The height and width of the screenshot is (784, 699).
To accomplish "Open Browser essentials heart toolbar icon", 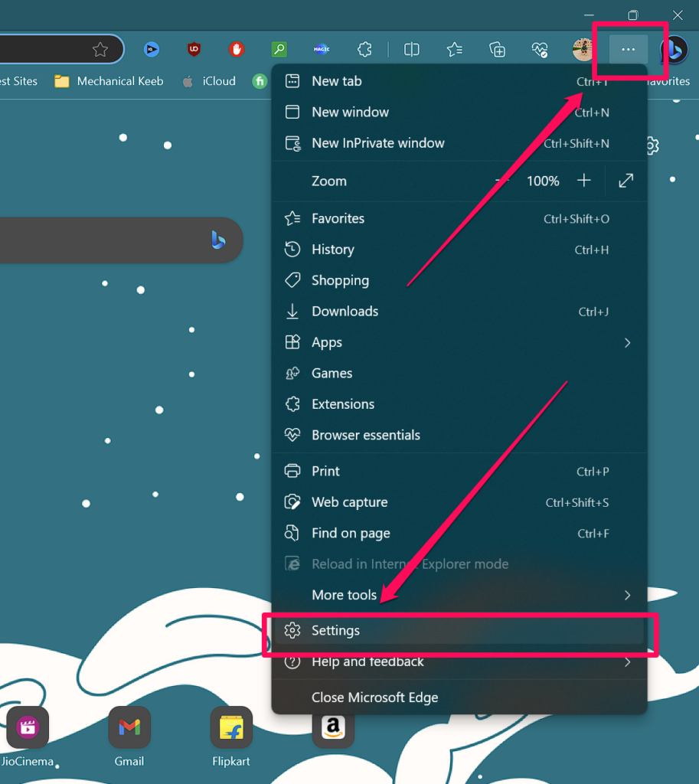I will 540,50.
